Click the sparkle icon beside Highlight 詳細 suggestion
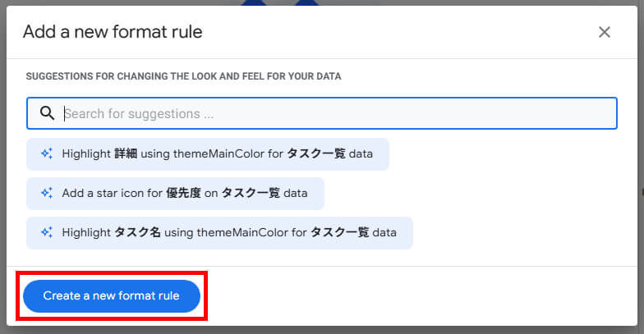Viewport: 644px width, 334px height. click(x=46, y=153)
